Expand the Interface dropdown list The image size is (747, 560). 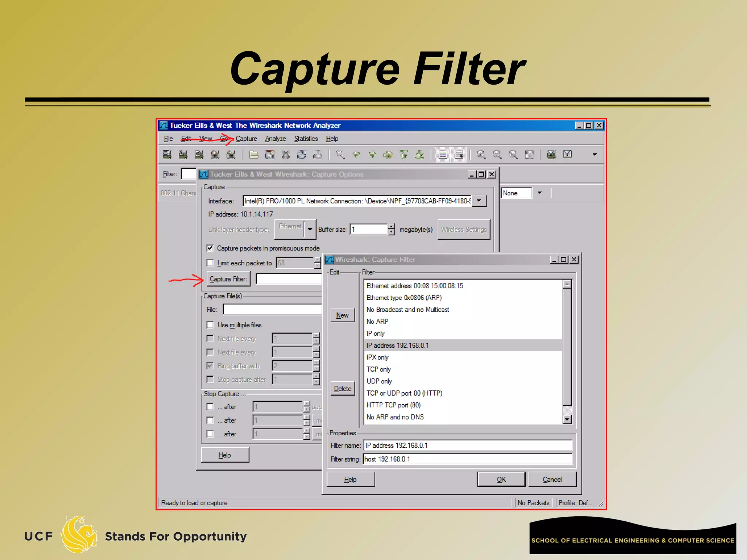(x=479, y=201)
